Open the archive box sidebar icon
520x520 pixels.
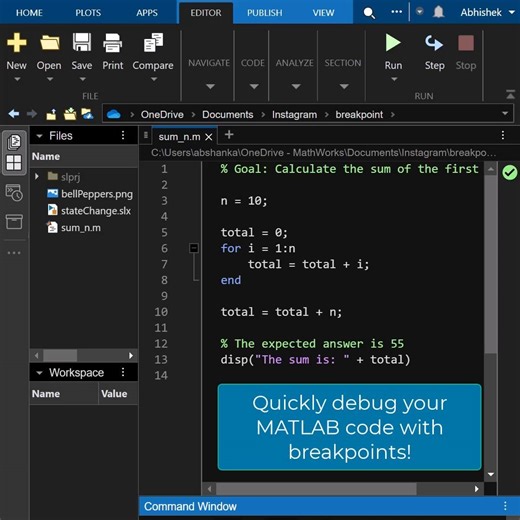[14, 222]
